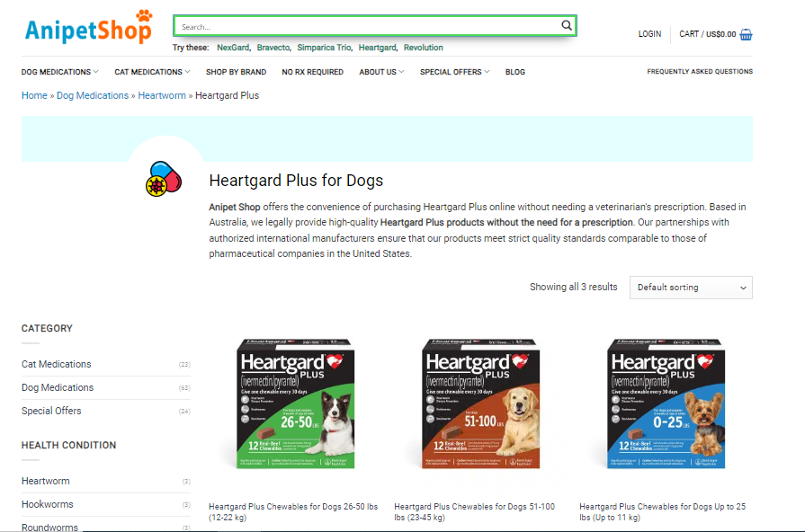
Task: Click the search magnifier icon
Action: pos(567,25)
